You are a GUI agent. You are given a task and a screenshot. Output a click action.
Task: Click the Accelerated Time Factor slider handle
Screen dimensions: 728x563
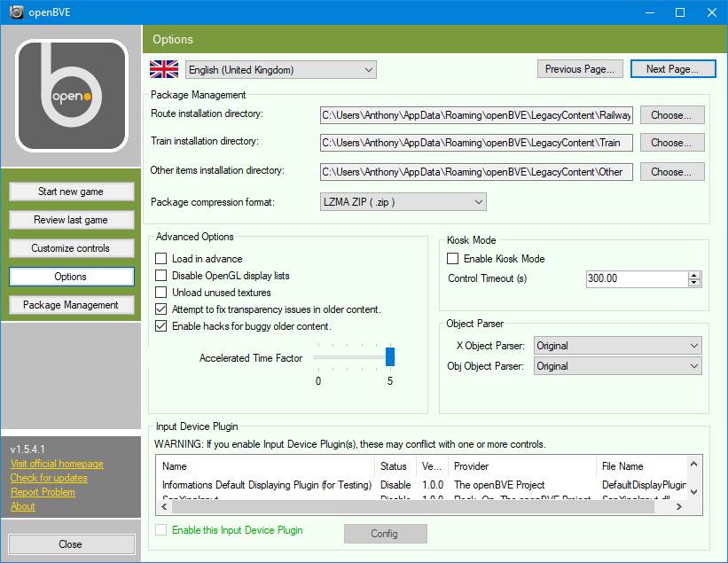390,357
